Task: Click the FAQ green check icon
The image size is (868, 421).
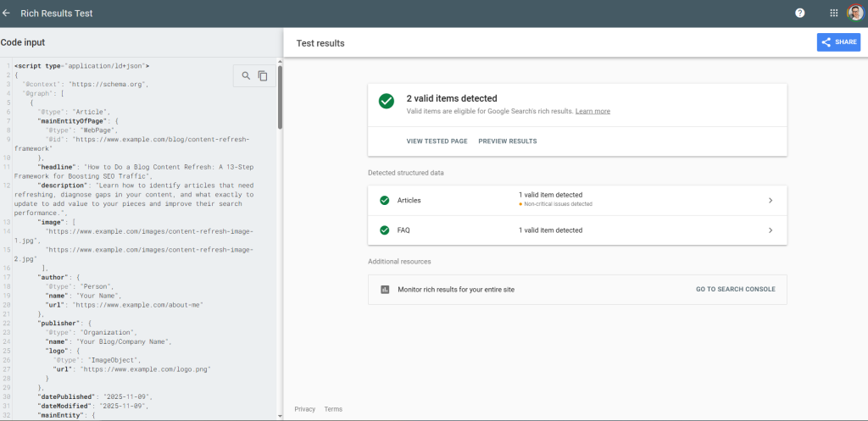Action: pos(385,230)
